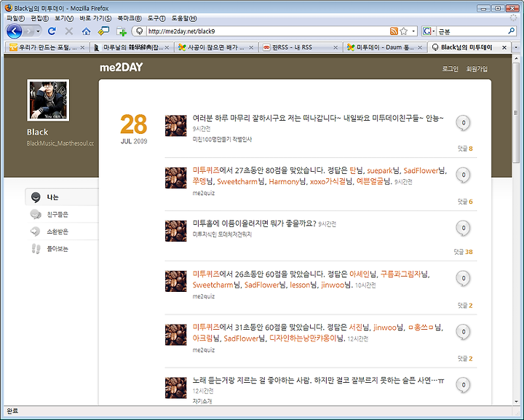The height and width of the screenshot is (420, 524).
Task: Open the search engine selector dropdown arrow
Action: click(x=434, y=31)
